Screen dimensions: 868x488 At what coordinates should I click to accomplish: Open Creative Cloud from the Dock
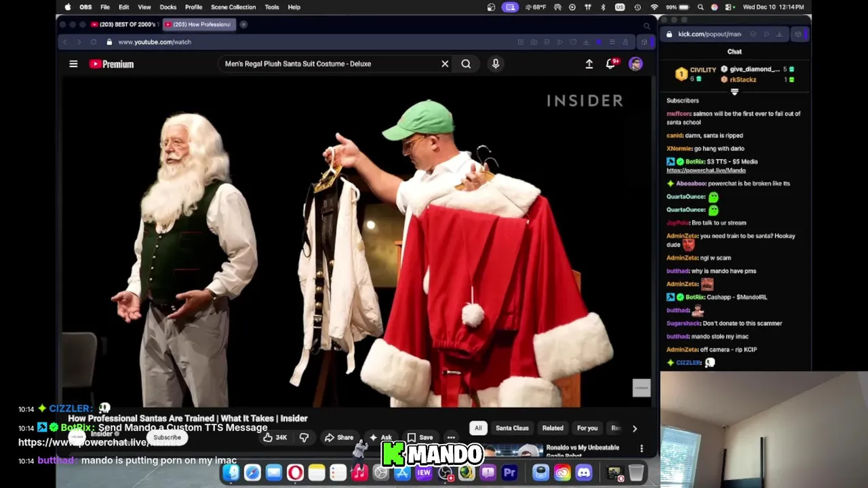click(x=562, y=472)
